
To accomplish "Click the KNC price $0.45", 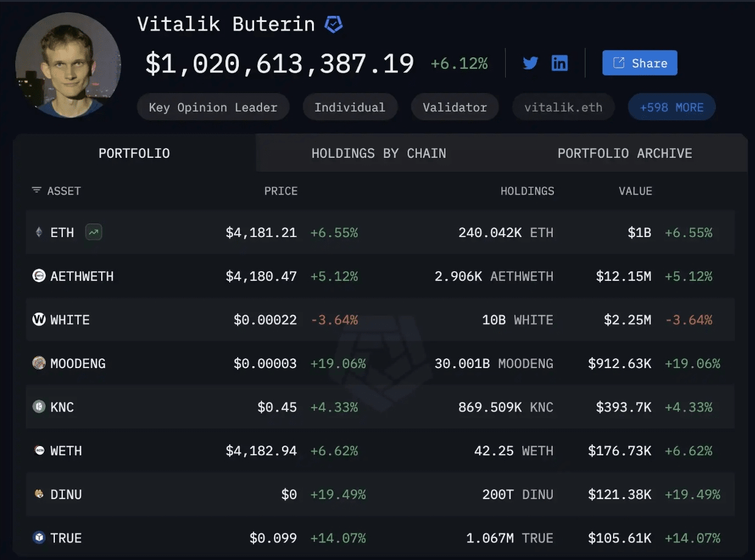I will (x=277, y=407).
